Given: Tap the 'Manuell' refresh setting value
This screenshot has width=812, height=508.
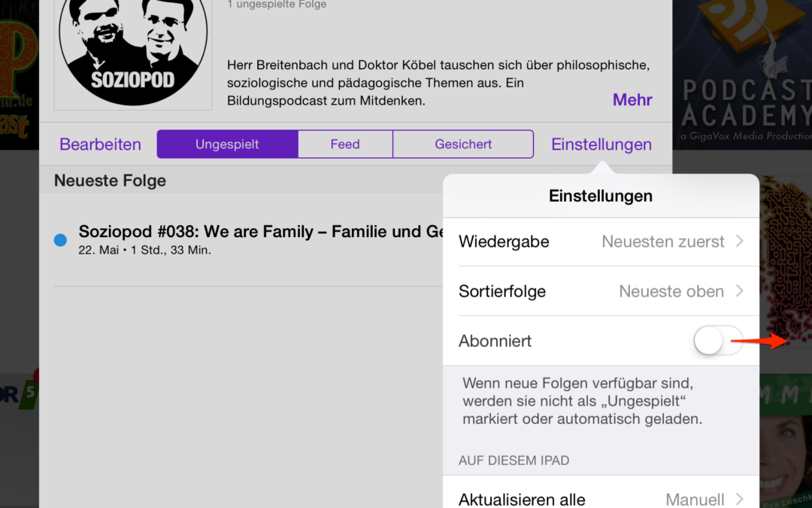Looking at the screenshot, I should tap(695, 498).
